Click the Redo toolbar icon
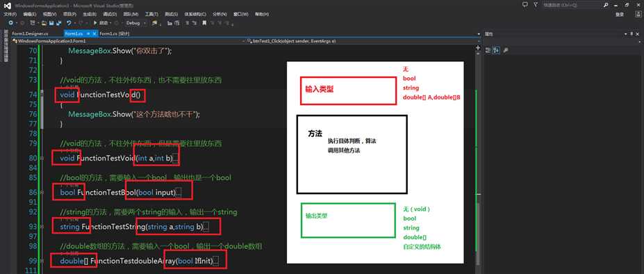This screenshot has width=644, height=274. [81, 23]
